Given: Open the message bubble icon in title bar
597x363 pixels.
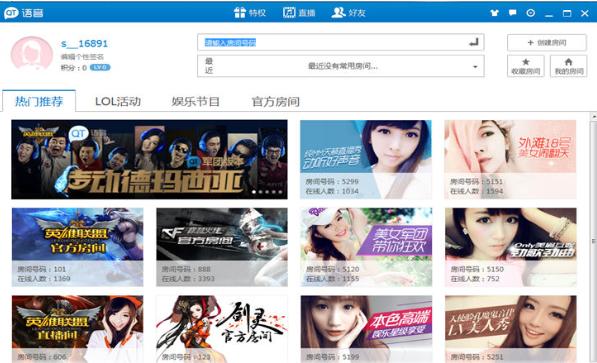Looking at the screenshot, I should click(512, 13).
